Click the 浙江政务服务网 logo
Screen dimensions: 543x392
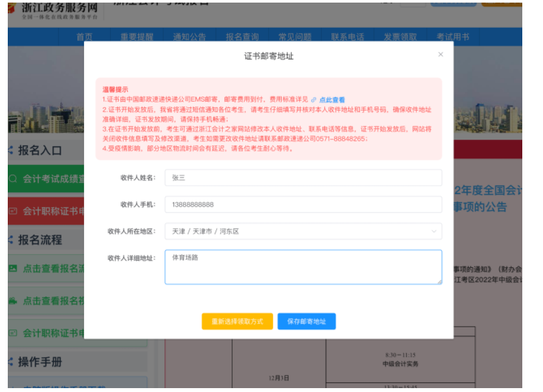pos(53,9)
